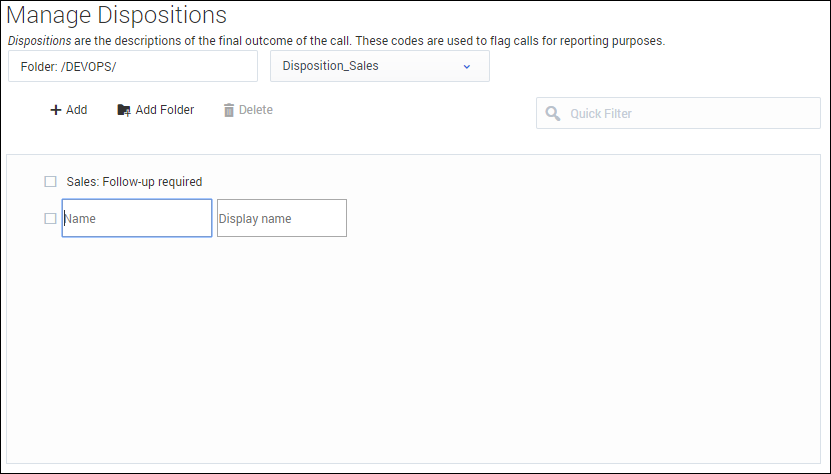Check the 'Sales: Follow-up required' checkbox
Viewport: 831px width, 474px height.
[x=50, y=182]
